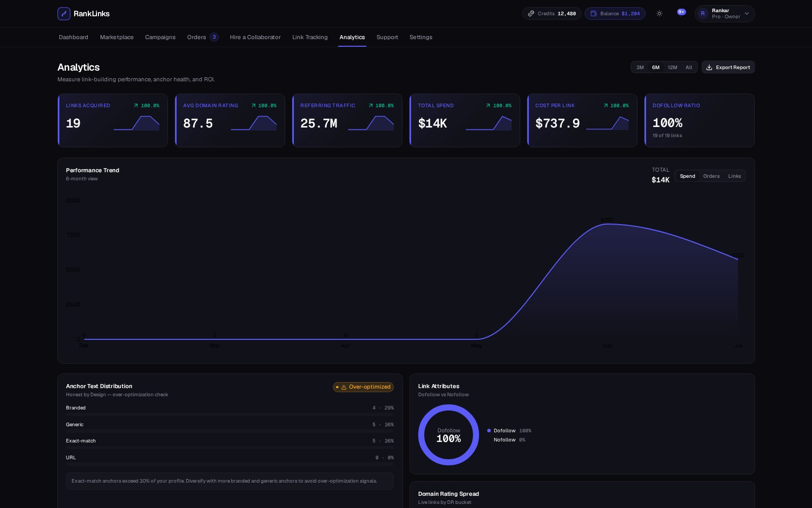The height and width of the screenshot is (508, 812).
Task: Click the Cost Per Link trend arrow
Action: pos(605,106)
